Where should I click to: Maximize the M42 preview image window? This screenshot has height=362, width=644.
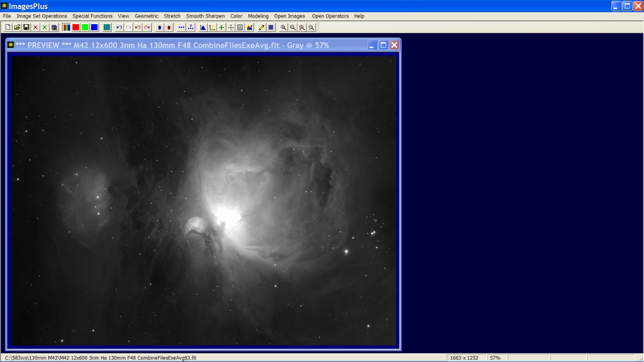(x=383, y=45)
